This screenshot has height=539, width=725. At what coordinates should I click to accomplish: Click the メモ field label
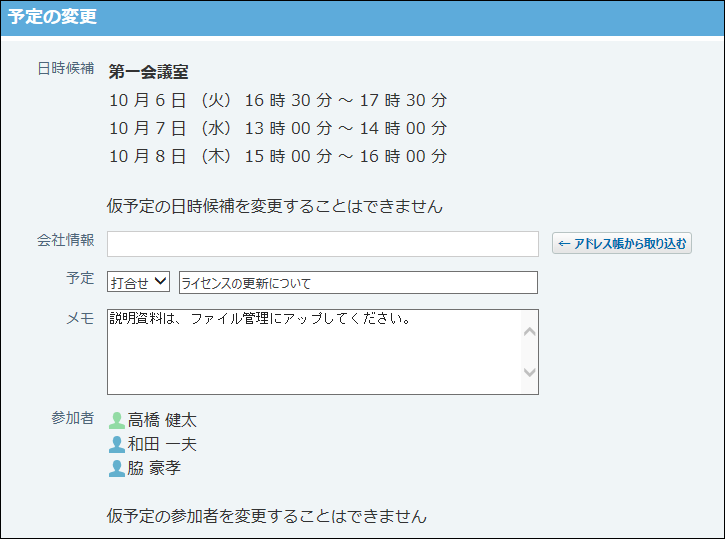click(x=80, y=318)
